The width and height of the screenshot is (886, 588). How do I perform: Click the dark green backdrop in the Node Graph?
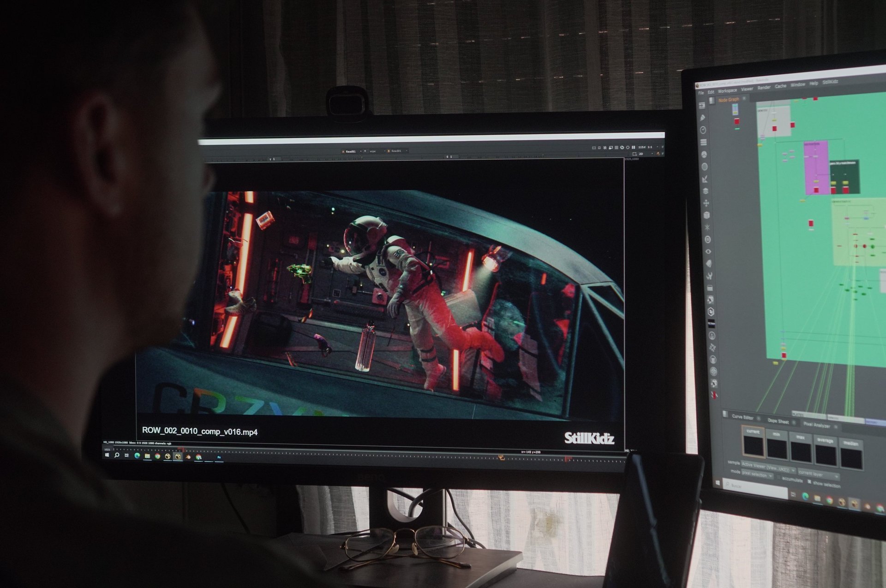pyautogui.click(x=844, y=177)
